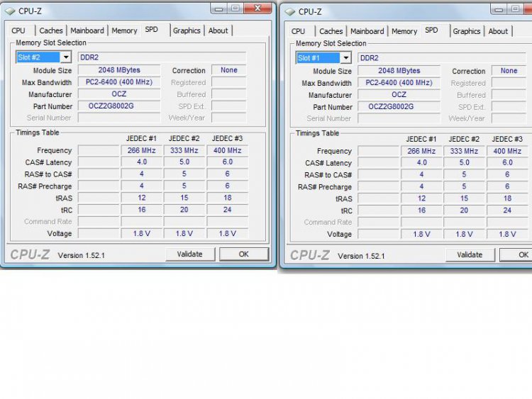Viewport: 532px width, 399px height.
Task: Click 333 MHz frequency in left window
Action: (184, 150)
